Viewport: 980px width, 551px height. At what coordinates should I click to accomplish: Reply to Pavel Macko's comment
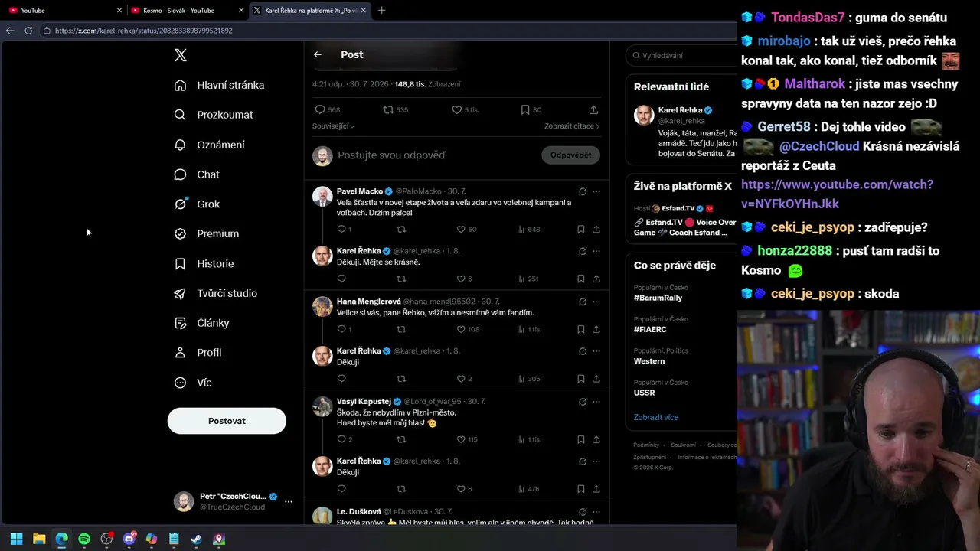click(x=341, y=229)
